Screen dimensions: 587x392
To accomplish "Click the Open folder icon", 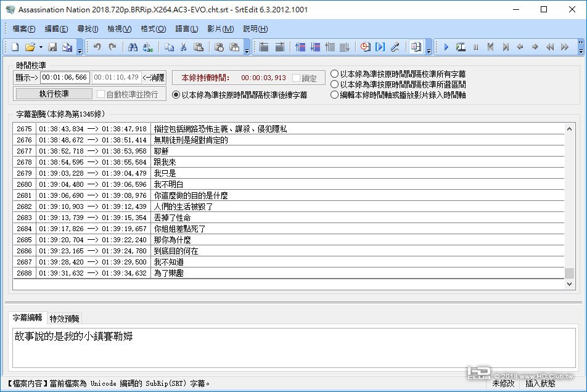I will (x=30, y=47).
